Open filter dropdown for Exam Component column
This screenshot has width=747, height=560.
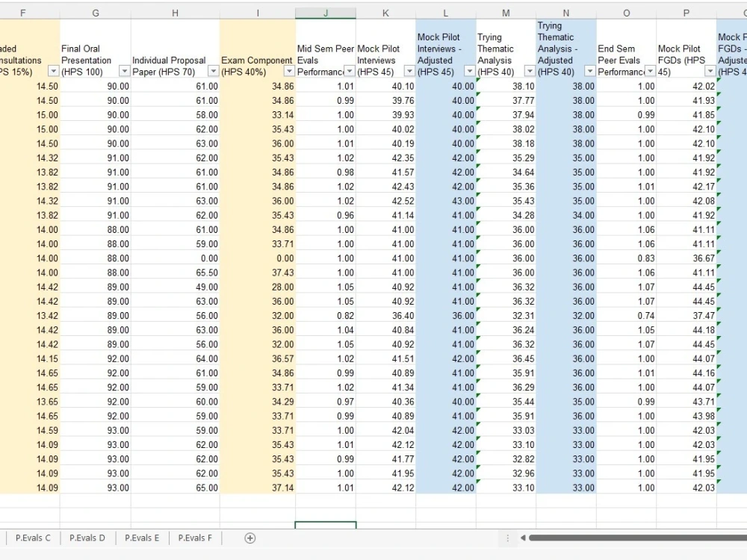[x=289, y=72]
